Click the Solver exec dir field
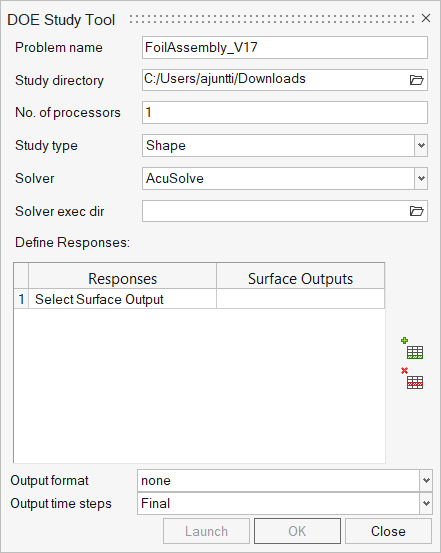 275,211
